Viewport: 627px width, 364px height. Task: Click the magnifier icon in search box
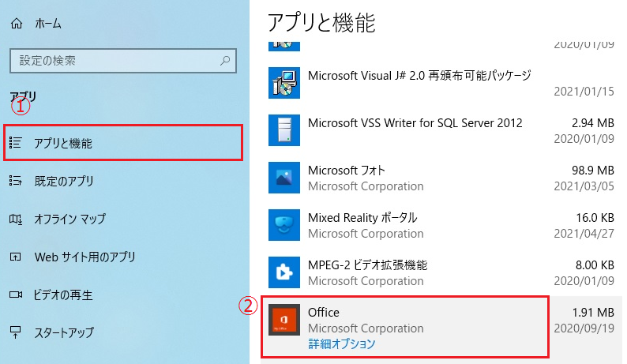(x=225, y=61)
